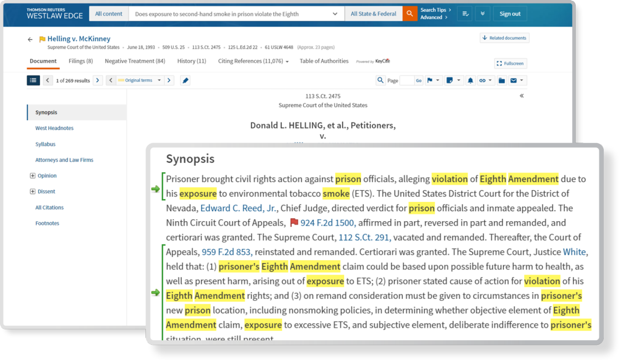Expand the Opinion section in sidebar

click(x=33, y=176)
